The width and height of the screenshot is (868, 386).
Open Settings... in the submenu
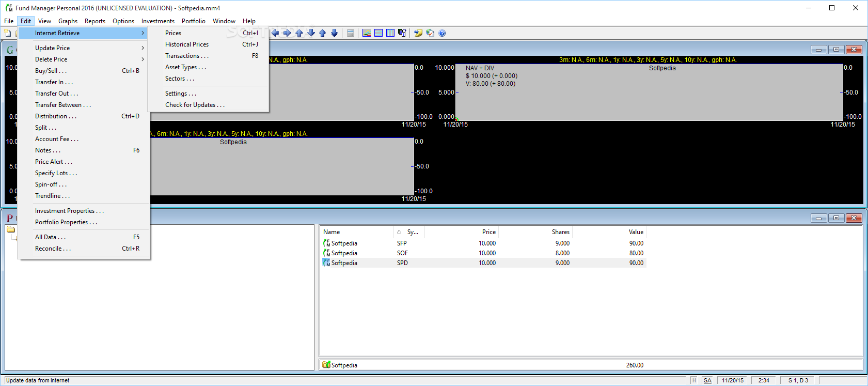pyautogui.click(x=209, y=94)
